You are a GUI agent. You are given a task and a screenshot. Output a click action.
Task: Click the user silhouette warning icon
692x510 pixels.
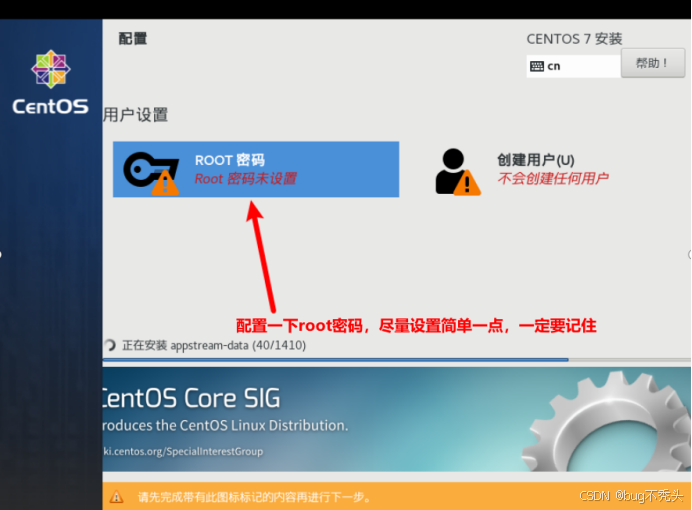[x=458, y=172]
